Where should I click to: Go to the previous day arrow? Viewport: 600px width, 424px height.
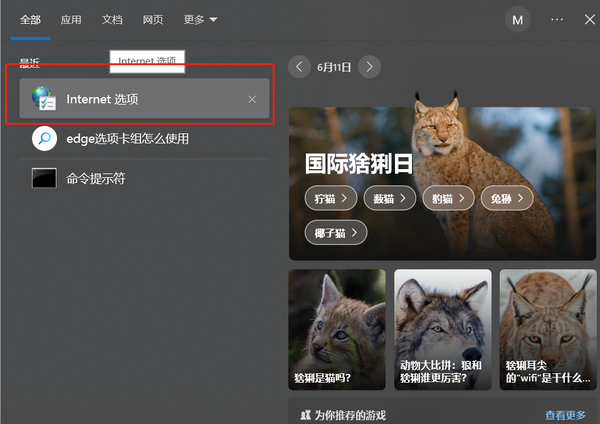(x=299, y=67)
